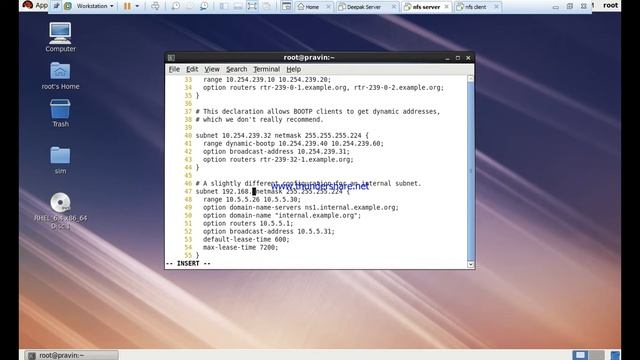This screenshot has height=360, width=640.
Task: Click the terminal window title root@pravin:~
Action: pos(309,58)
